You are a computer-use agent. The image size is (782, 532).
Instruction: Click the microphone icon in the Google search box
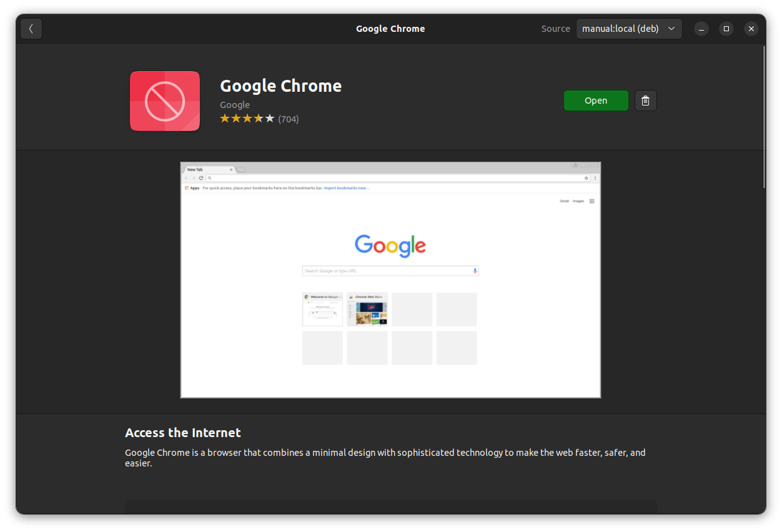click(475, 270)
